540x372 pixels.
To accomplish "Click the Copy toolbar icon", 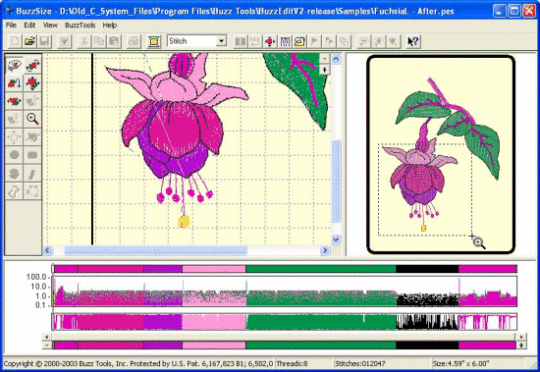I will pyautogui.click(x=99, y=41).
